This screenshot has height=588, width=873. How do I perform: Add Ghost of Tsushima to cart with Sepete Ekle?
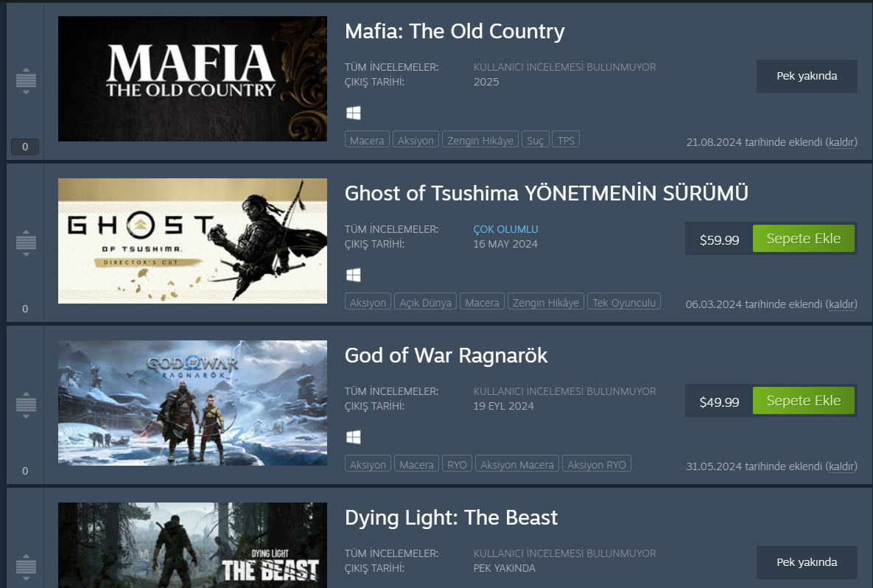[x=804, y=238]
